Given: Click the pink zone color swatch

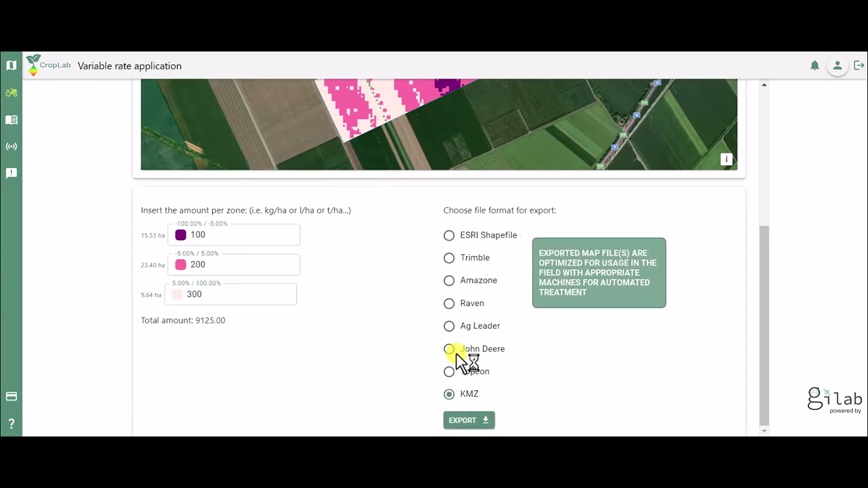Looking at the screenshot, I should pos(180,264).
